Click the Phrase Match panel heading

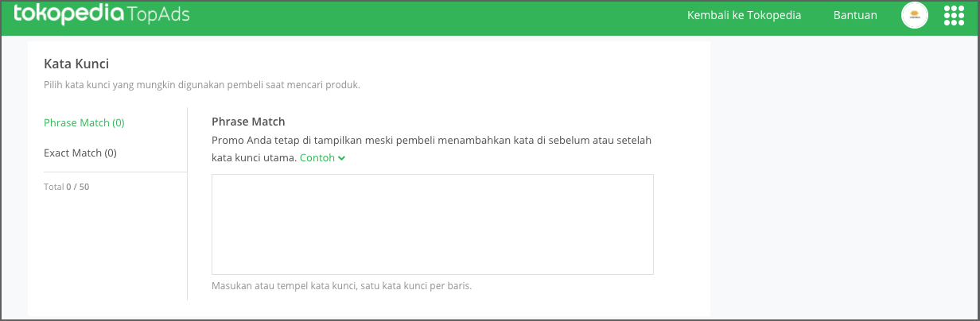248,122
